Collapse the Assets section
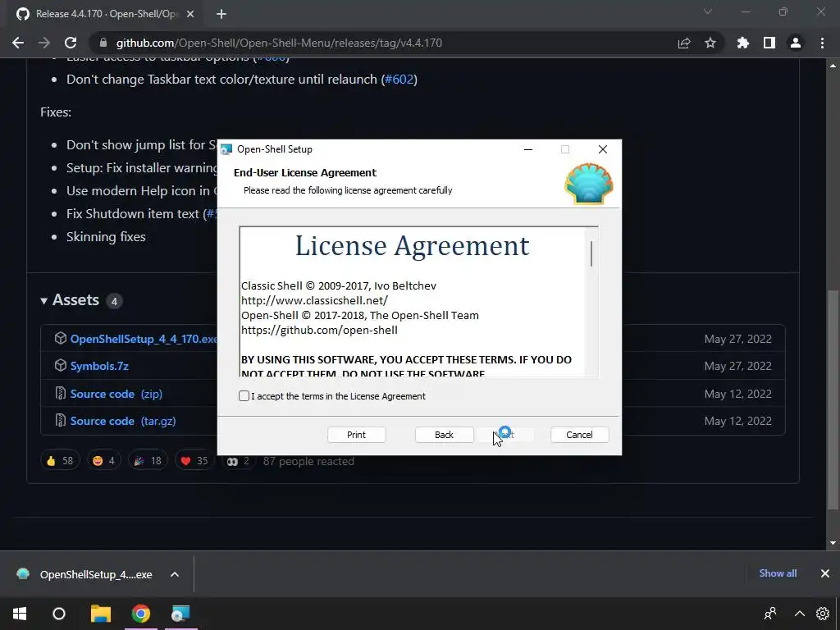840x630 pixels. point(71,300)
